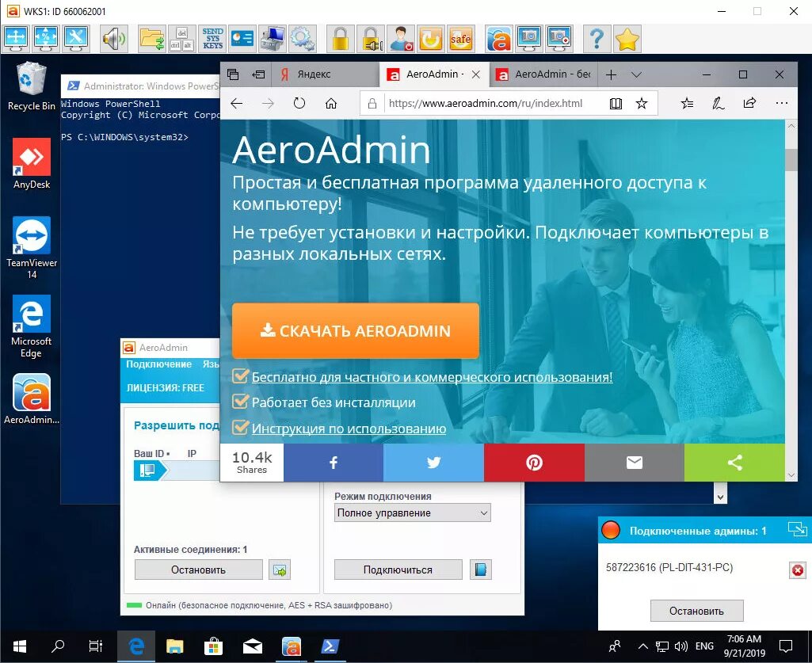
Task: Go back in Edge browser
Action: tap(237, 104)
